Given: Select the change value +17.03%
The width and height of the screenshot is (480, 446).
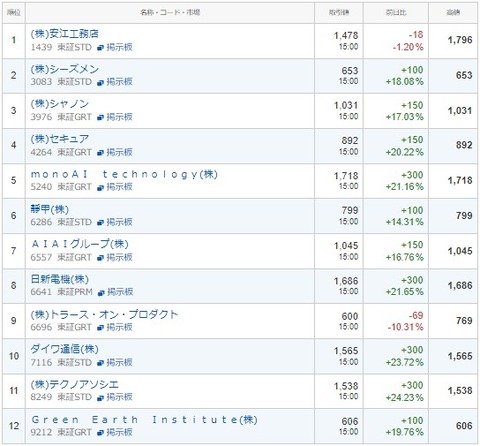Looking at the screenshot, I should [x=405, y=117].
